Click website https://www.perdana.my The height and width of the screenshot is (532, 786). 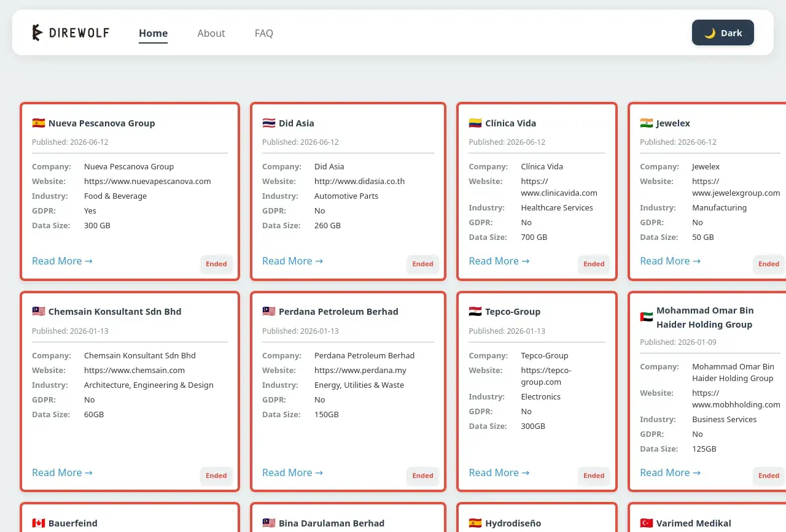coord(360,370)
